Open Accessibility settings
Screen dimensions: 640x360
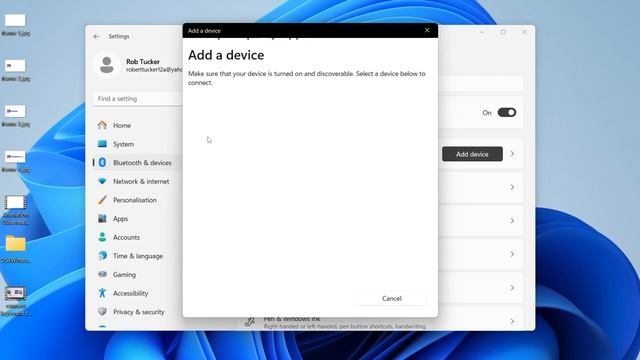130,293
